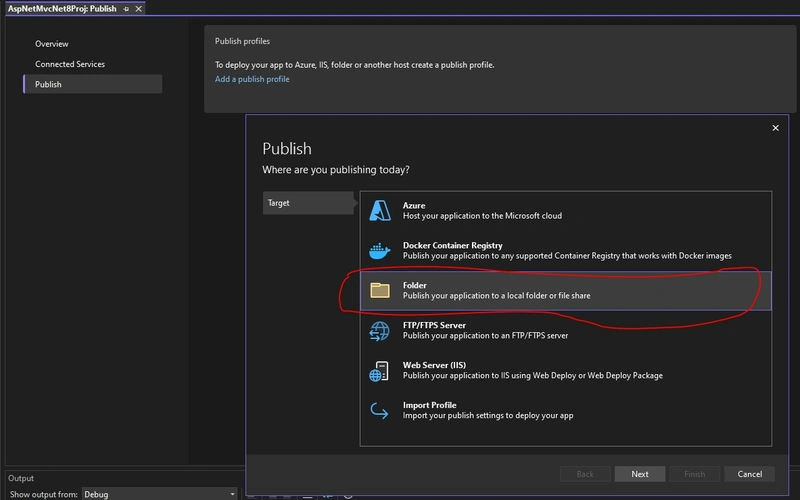Viewport: 800px width, 500px height.
Task: Click the Cancel button
Action: pos(749,474)
